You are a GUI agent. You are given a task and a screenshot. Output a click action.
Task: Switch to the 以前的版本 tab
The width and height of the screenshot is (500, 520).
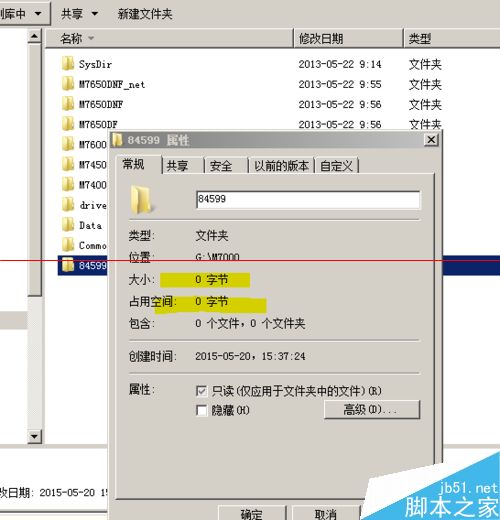pyautogui.click(x=281, y=165)
